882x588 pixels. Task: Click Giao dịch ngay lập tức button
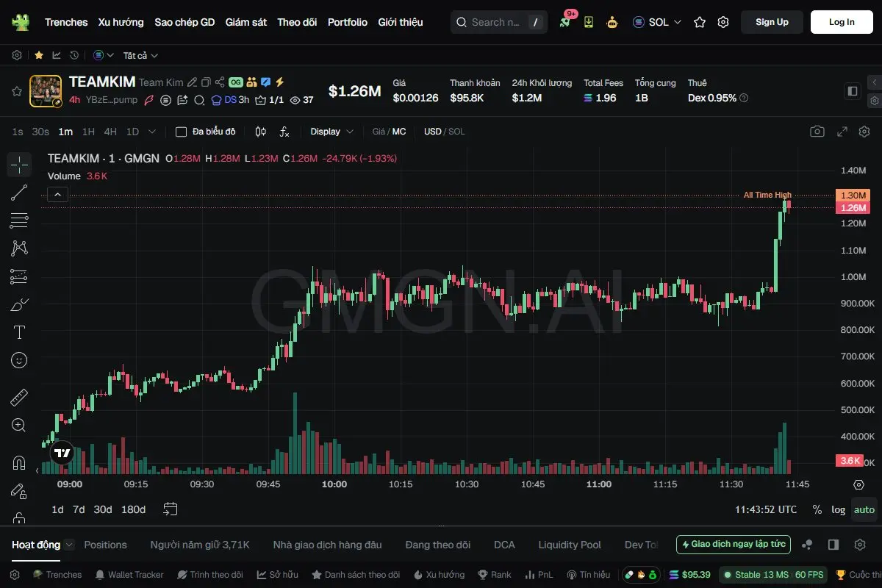coord(734,545)
